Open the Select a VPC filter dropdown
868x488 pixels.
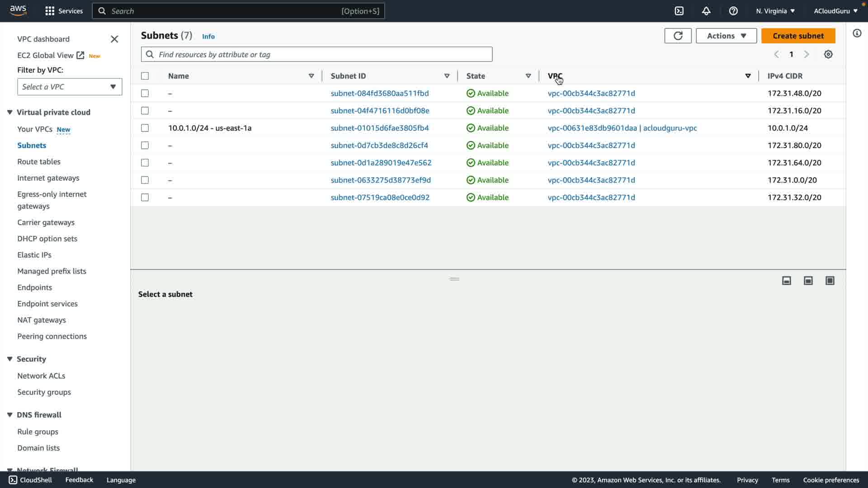[x=70, y=87]
